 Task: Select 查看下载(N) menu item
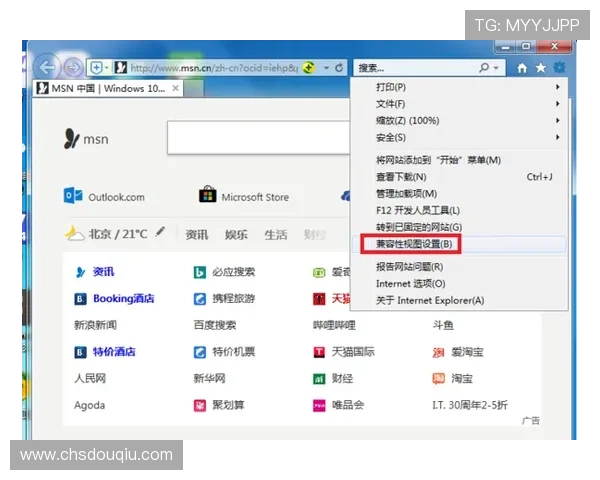[x=459, y=177]
